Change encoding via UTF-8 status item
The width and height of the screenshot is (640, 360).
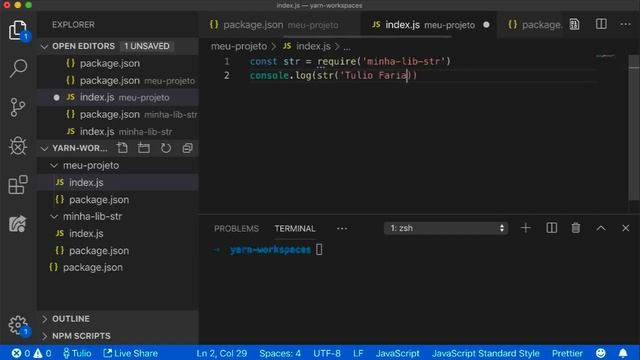click(327, 353)
